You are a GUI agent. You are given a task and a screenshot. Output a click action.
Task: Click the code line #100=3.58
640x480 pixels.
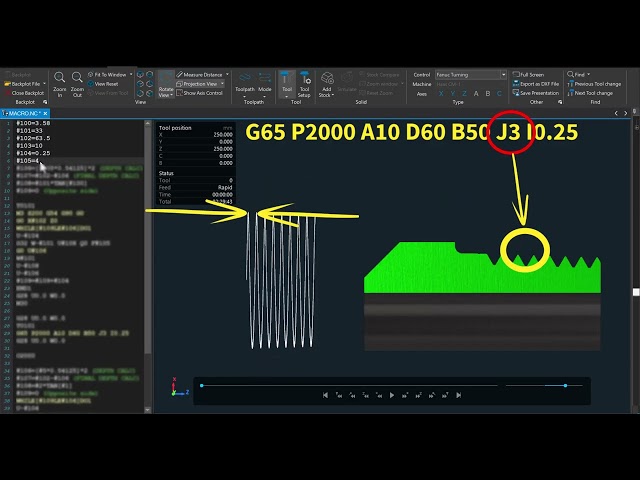pos(33,123)
